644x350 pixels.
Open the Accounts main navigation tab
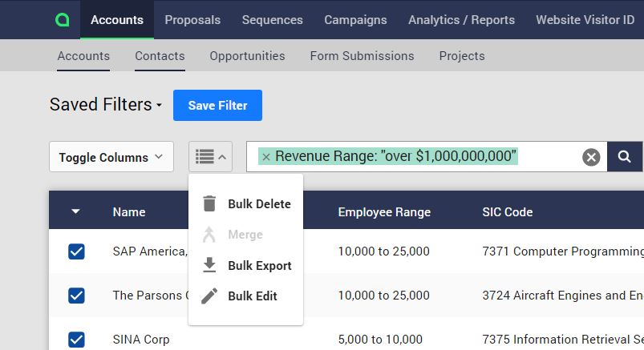[x=117, y=20]
